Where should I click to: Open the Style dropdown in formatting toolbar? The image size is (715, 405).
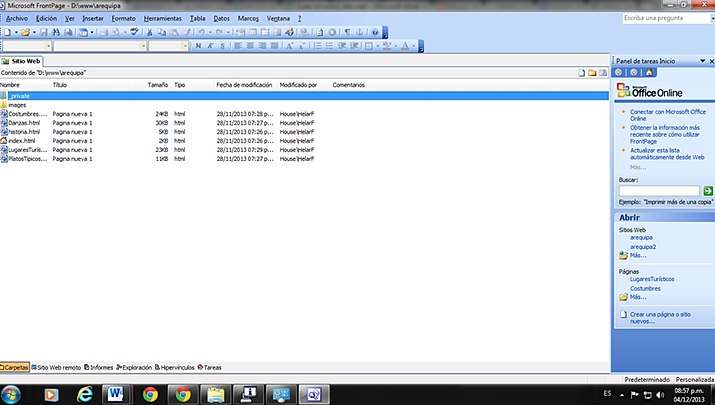pos(48,46)
